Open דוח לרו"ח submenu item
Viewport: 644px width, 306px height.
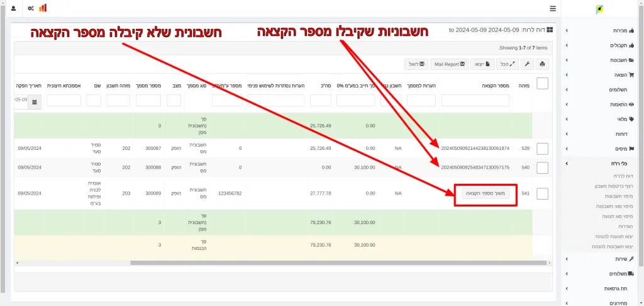[623, 176]
